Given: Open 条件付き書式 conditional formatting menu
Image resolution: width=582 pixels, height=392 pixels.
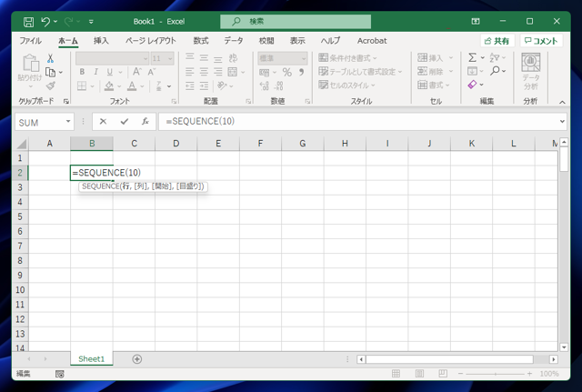Looking at the screenshot, I should [x=347, y=58].
